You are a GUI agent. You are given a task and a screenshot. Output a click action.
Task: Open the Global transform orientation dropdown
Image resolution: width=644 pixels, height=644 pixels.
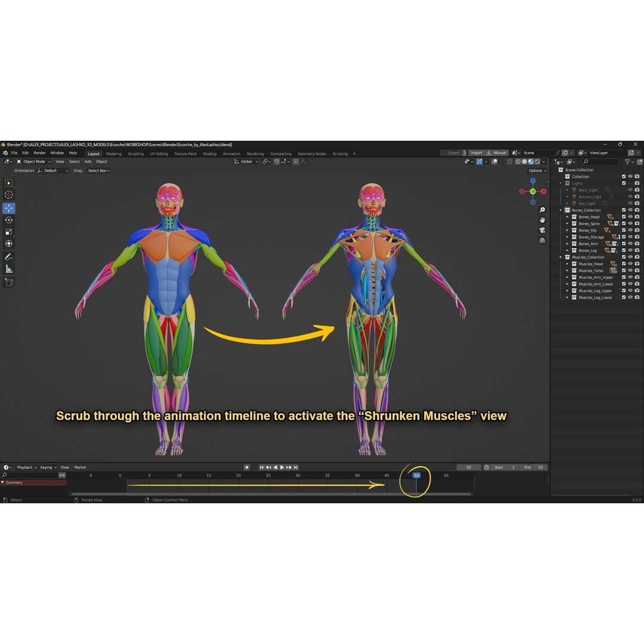tap(245, 161)
